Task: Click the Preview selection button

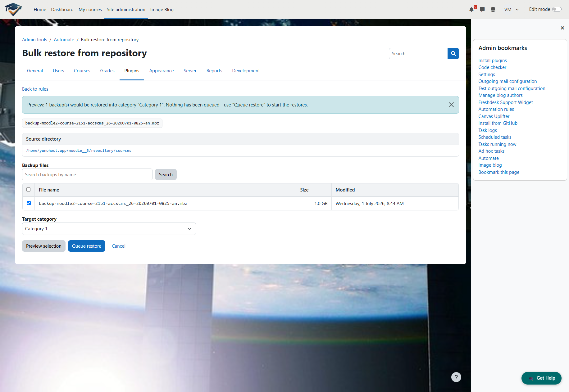Action: (x=44, y=246)
